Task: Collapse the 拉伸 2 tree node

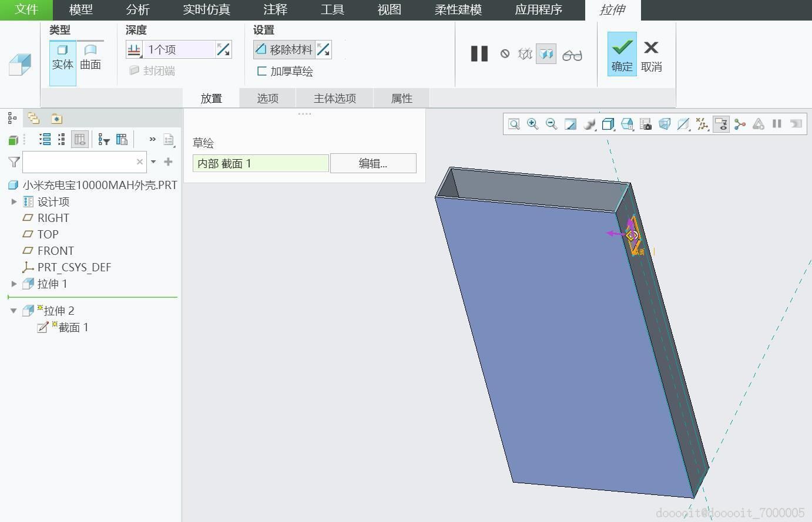Action: [14, 311]
